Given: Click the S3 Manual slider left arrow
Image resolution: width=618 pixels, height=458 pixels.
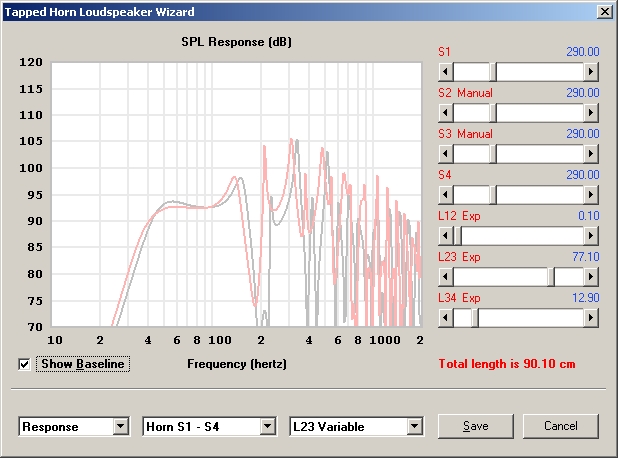Looking at the screenshot, I should point(446,154).
